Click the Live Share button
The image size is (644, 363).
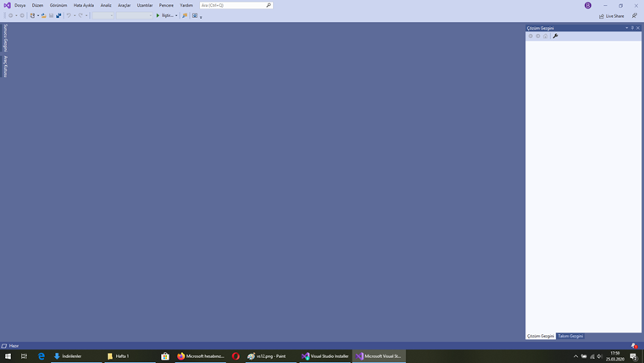(x=611, y=16)
